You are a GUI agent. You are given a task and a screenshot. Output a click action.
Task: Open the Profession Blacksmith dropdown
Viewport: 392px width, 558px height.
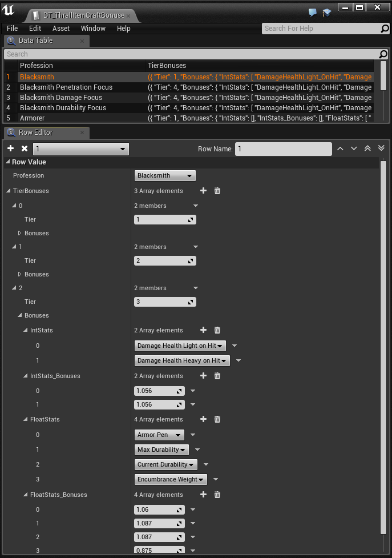tap(165, 175)
